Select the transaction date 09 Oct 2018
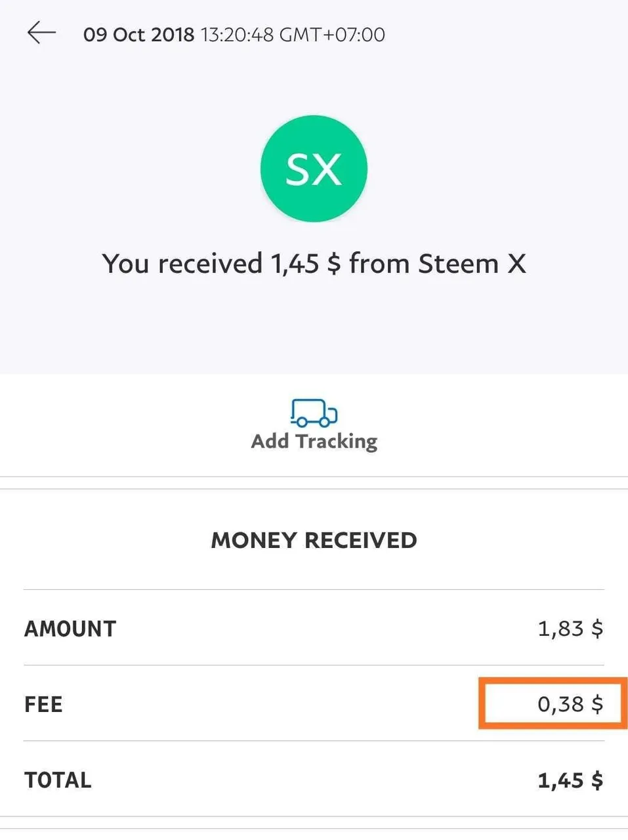This screenshot has width=628, height=840. (x=138, y=34)
